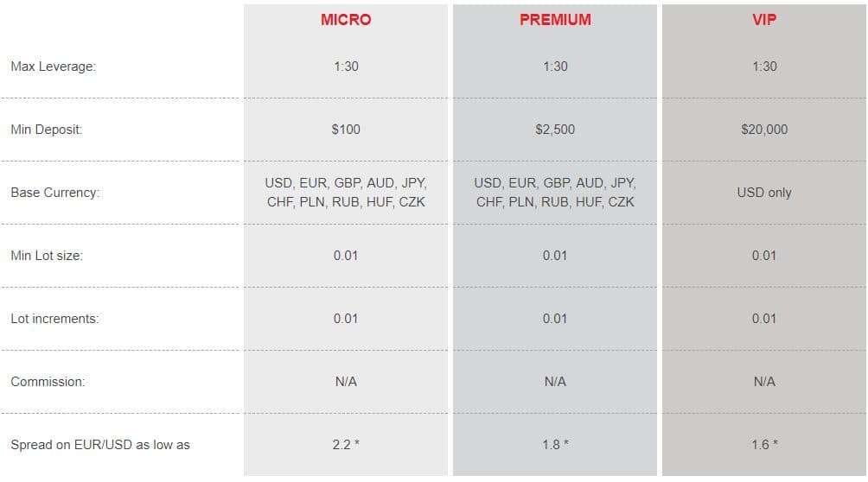The height and width of the screenshot is (482, 868).
Task: Click the VIP commission N/A cell
Action: pyautogui.click(x=764, y=382)
